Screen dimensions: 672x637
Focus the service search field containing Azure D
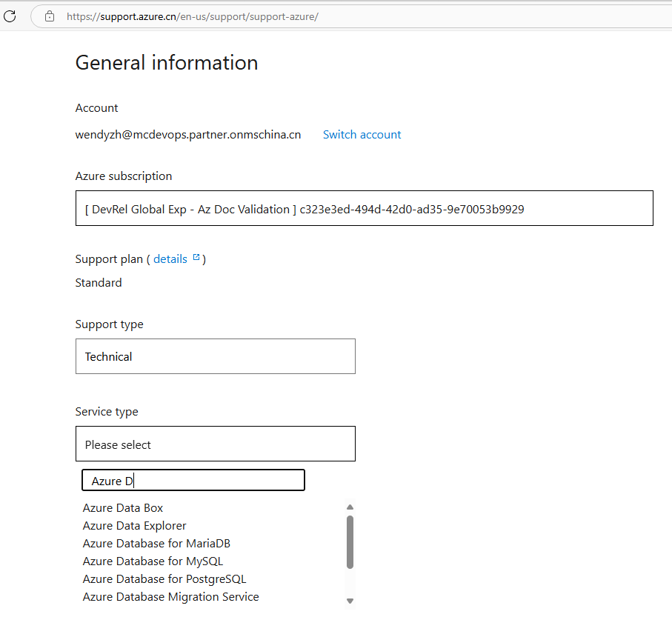tap(193, 481)
